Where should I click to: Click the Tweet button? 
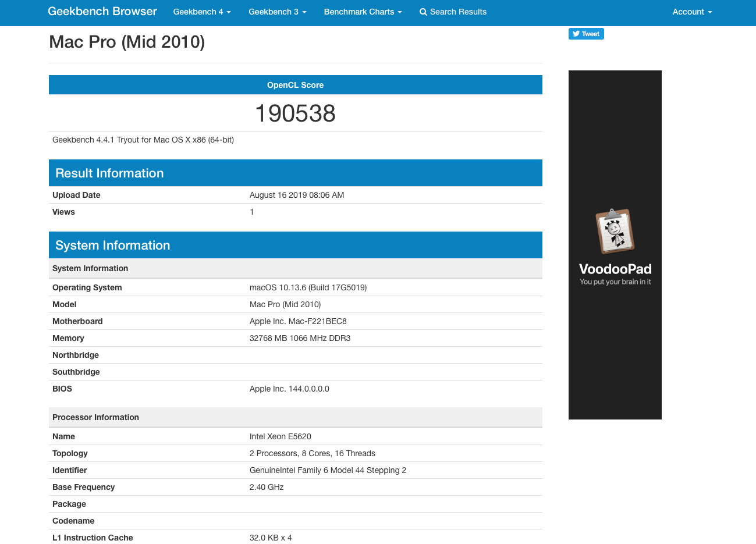point(586,34)
